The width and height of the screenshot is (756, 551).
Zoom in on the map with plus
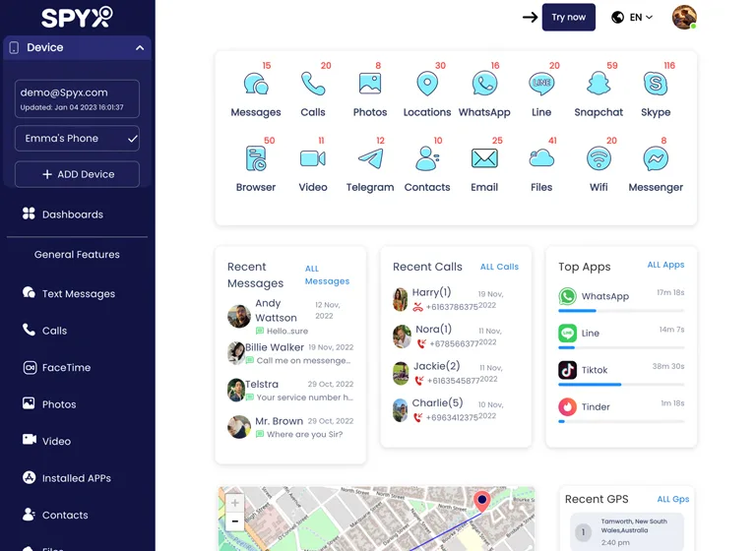pyautogui.click(x=235, y=503)
